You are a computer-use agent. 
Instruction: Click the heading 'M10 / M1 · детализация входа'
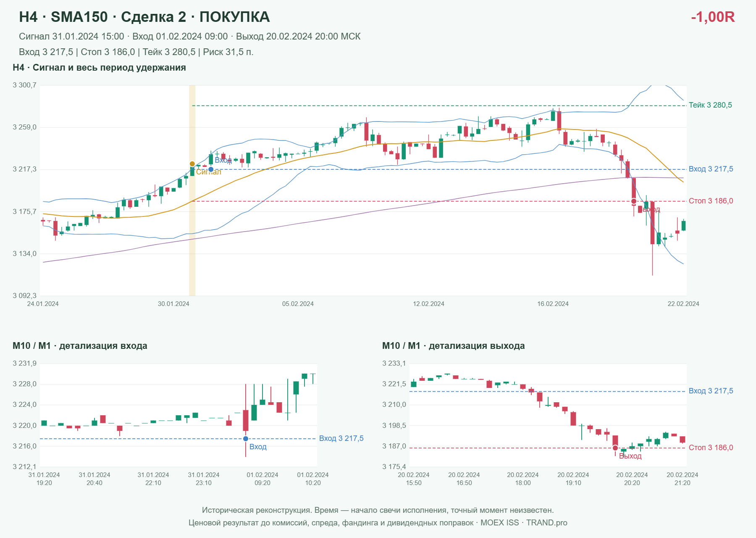pyautogui.click(x=80, y=346)
